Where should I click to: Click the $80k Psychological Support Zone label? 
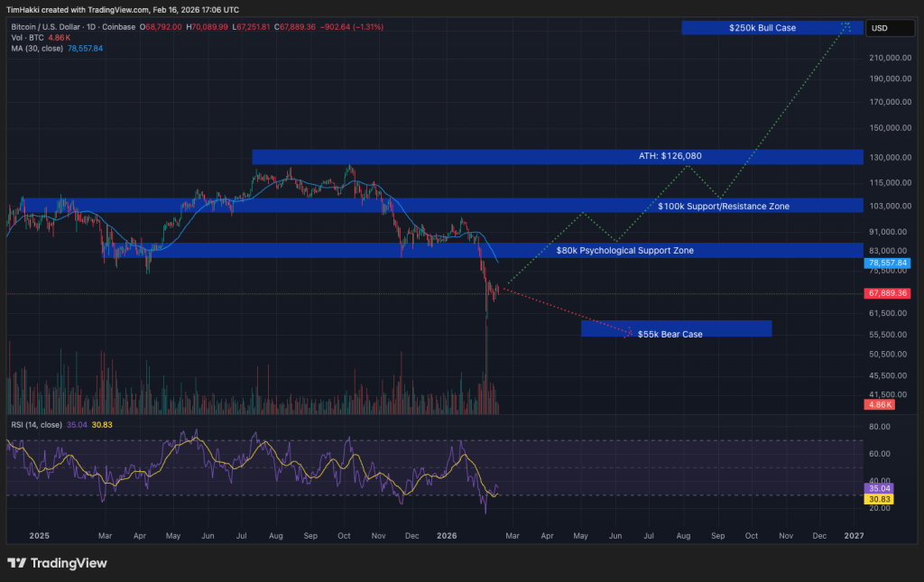click(624, 250)
